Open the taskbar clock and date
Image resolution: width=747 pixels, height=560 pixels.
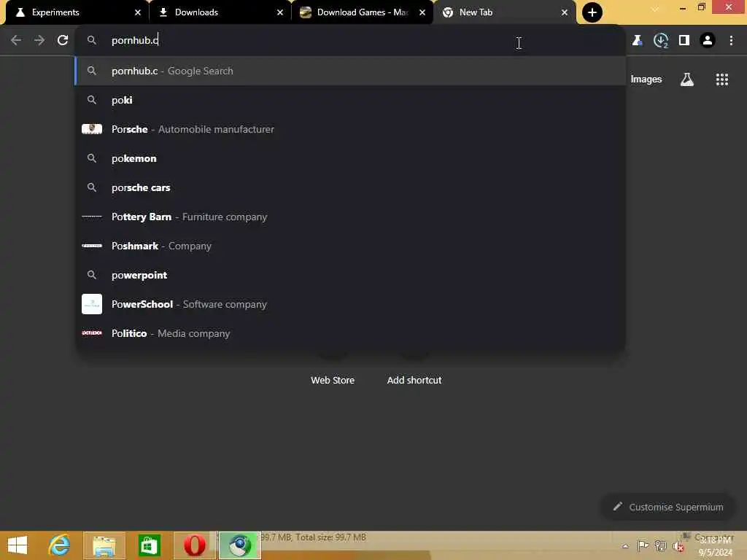click(x=715, y=546)
